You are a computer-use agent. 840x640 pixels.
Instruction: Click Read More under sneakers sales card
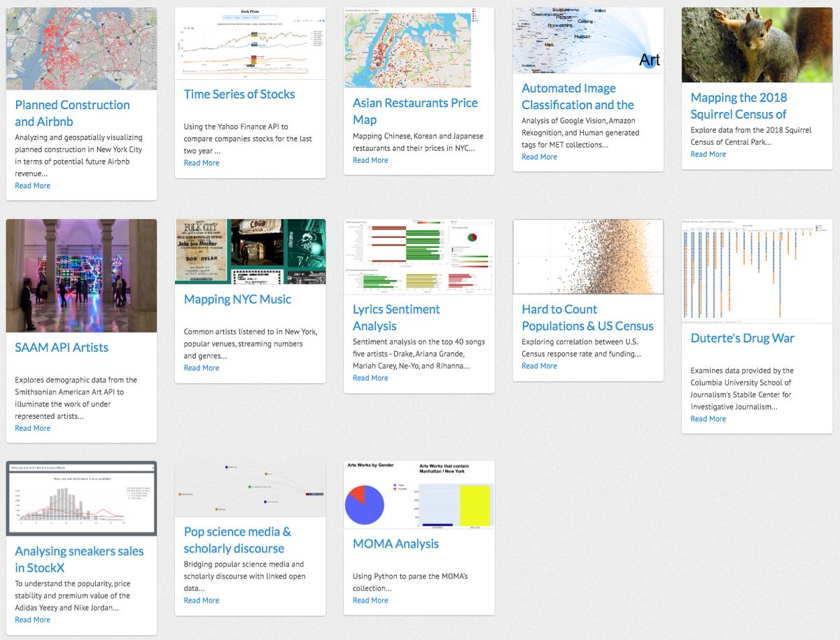[x=32, y=620]
